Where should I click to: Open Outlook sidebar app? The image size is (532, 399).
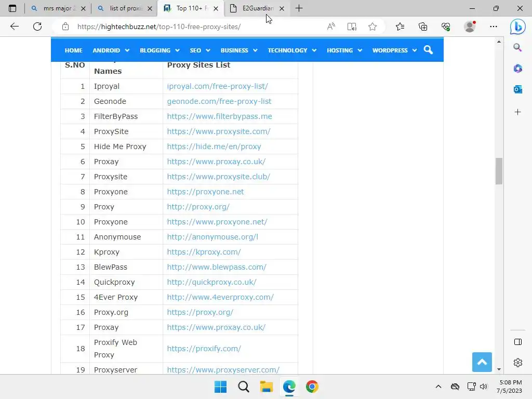pos(518,89)
